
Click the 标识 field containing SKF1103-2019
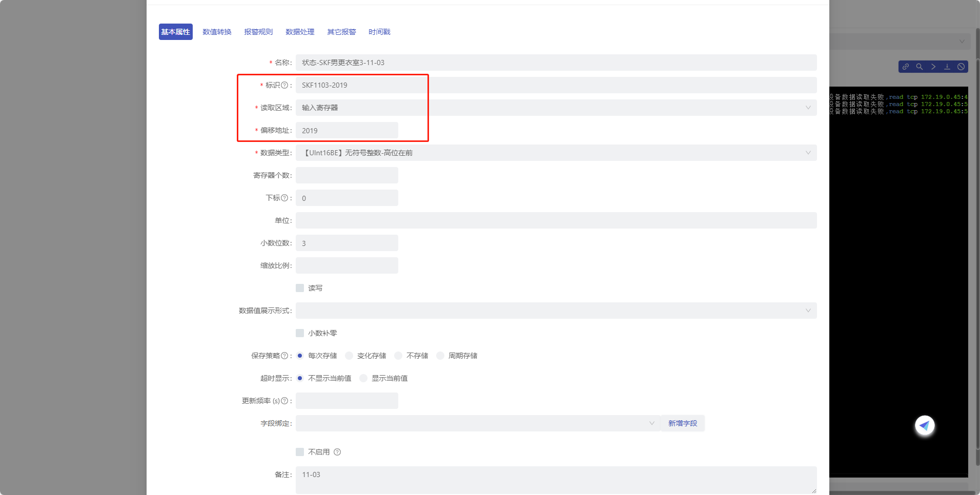(x=556, y=85)
